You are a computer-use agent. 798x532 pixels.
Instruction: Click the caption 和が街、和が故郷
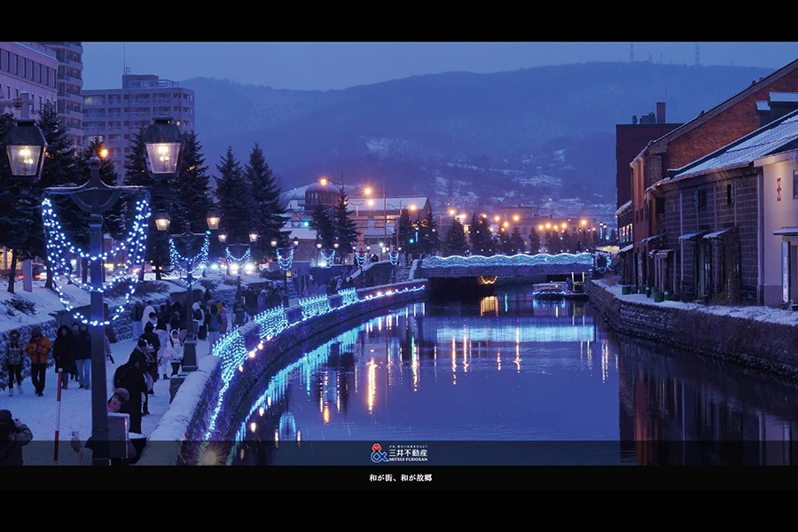[x=400, y=478]
